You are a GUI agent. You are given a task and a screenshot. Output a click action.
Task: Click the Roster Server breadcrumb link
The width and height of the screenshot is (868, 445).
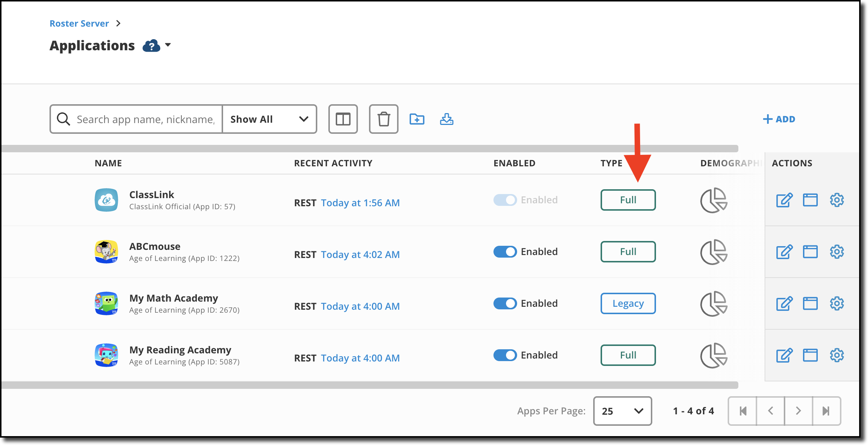click(79, 23)
